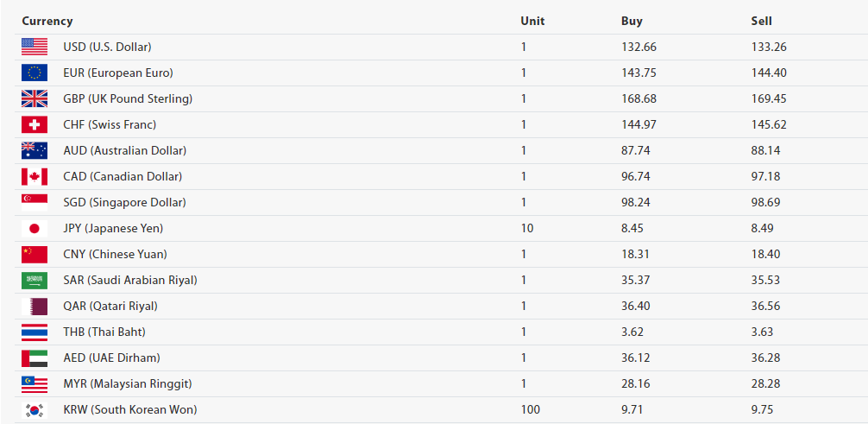
Task: Click the Canadian maple leaf flag
Action: (35, 176)
